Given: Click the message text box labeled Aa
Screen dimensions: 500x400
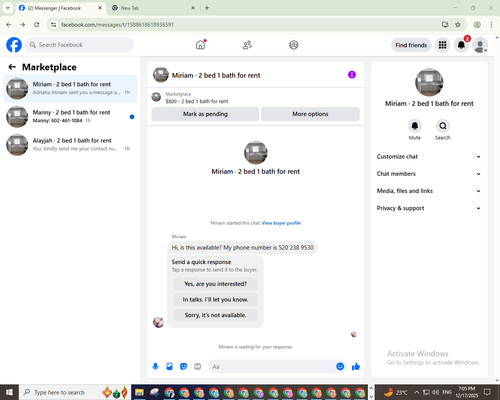Looking at the screenshot, I should [x=272, y=367].
